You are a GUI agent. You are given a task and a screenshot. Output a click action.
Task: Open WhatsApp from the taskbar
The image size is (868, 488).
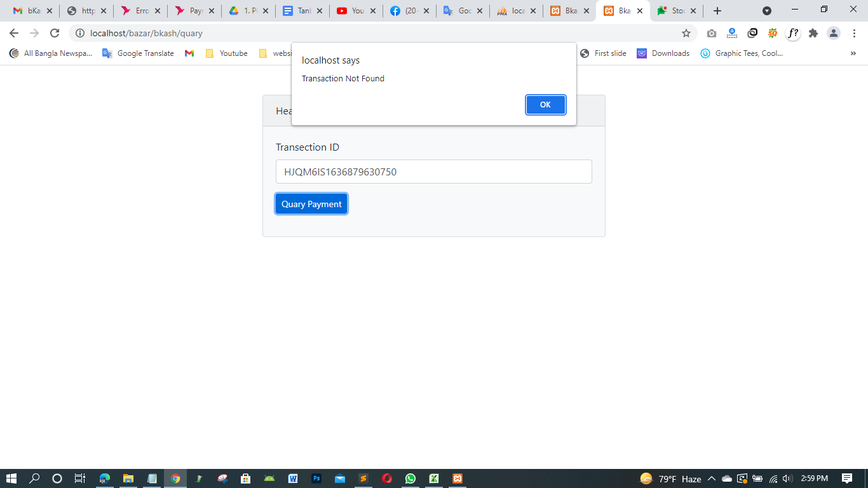[410, 478]
